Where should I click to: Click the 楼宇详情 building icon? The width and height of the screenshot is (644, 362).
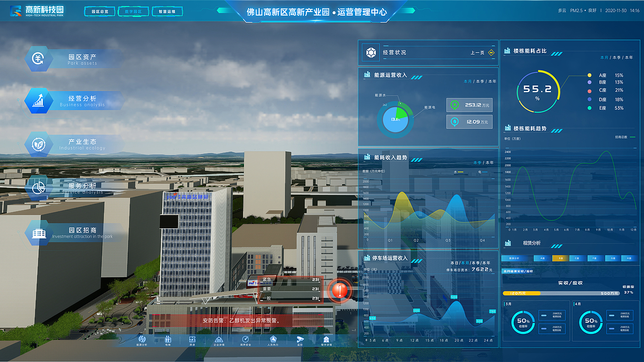[326, 339]
